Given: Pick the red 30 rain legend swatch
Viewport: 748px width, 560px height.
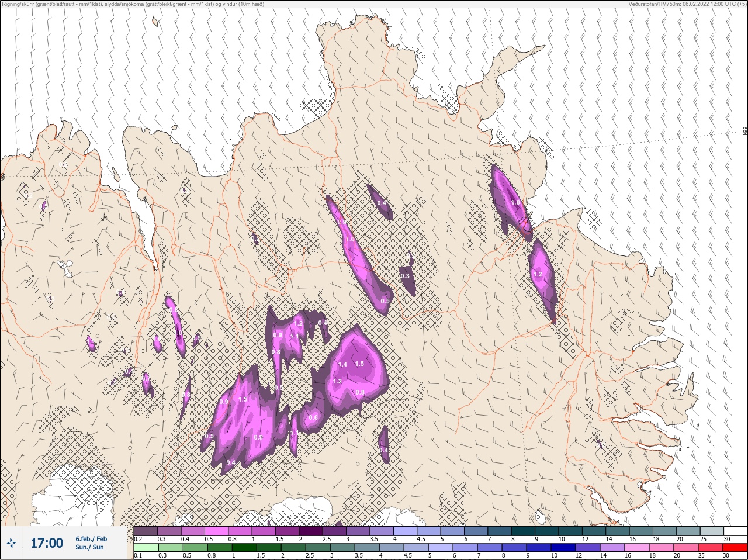Looking at the screenshot, I should tap(735, 548).
